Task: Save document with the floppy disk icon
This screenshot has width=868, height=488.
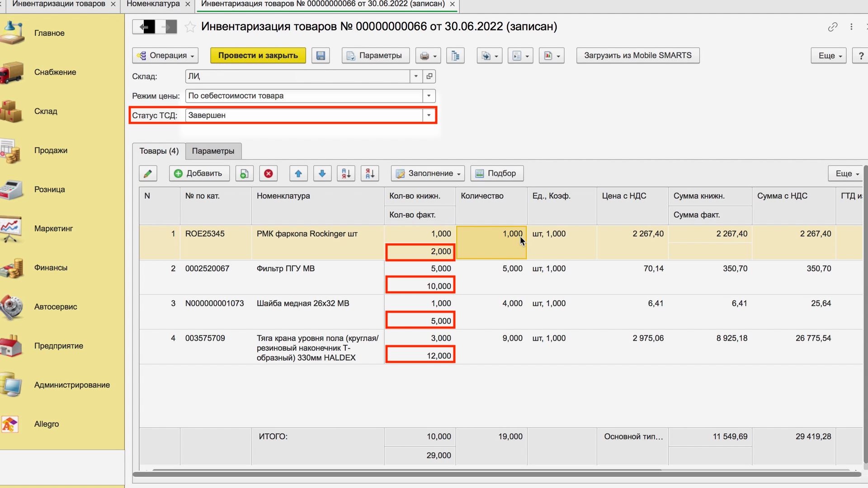Action: [321, 56]
